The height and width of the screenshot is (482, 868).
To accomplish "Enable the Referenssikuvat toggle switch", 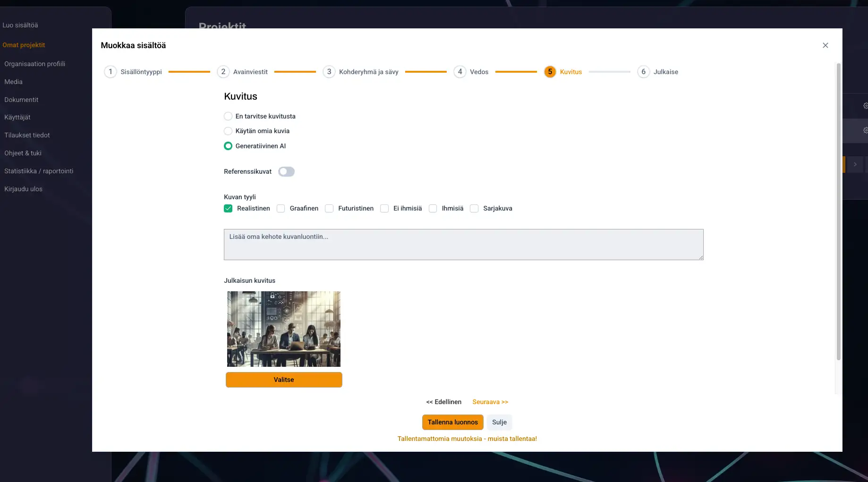I will [286, 172].
